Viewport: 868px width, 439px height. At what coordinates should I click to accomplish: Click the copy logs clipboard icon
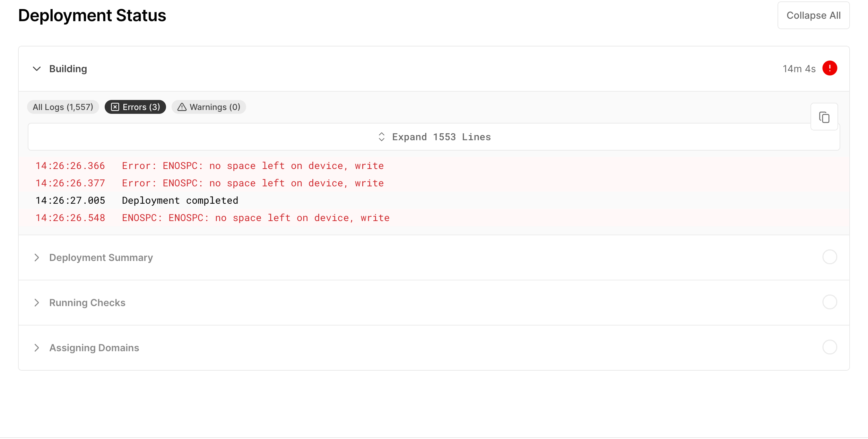pos(824,117)
